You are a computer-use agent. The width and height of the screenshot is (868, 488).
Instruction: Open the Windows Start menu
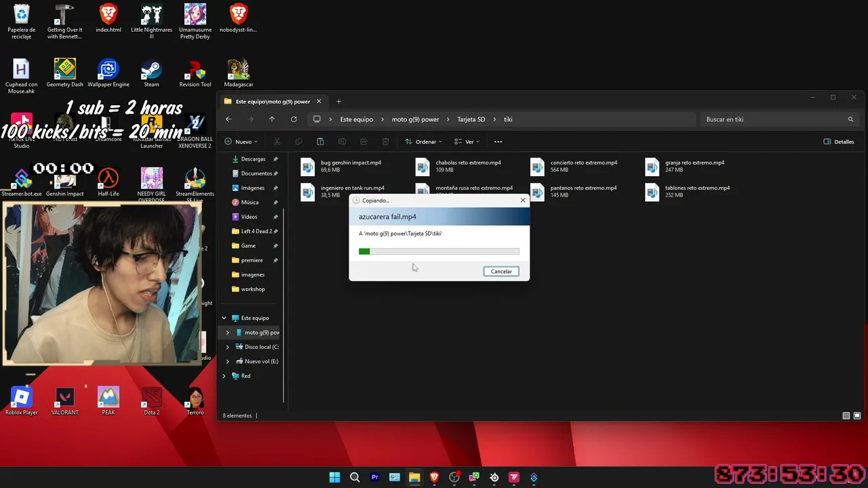334,477
